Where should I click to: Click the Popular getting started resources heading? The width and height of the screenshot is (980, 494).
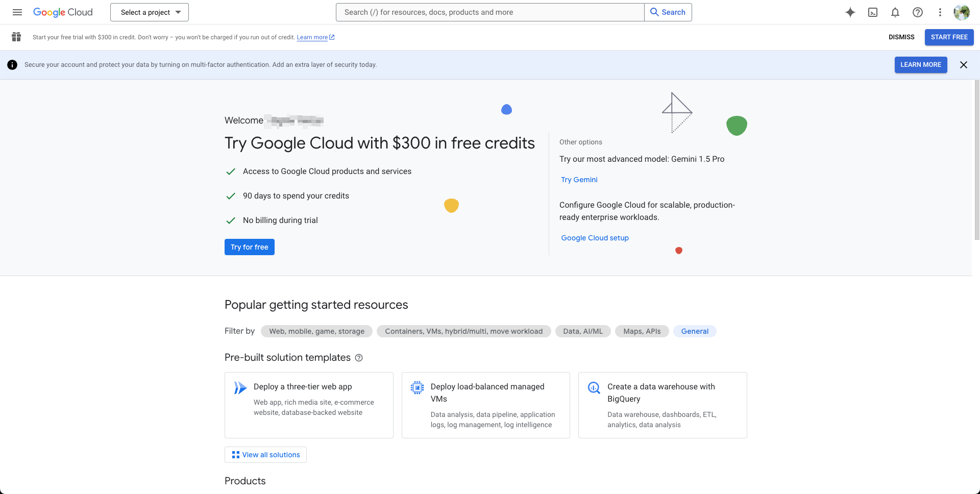coord(316,305)
